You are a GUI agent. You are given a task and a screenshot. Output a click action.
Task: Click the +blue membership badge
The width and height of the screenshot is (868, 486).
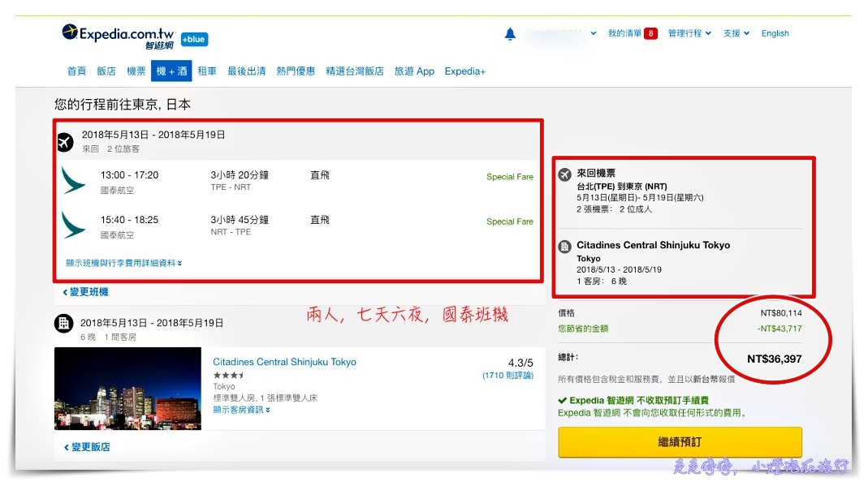[194, 39]
